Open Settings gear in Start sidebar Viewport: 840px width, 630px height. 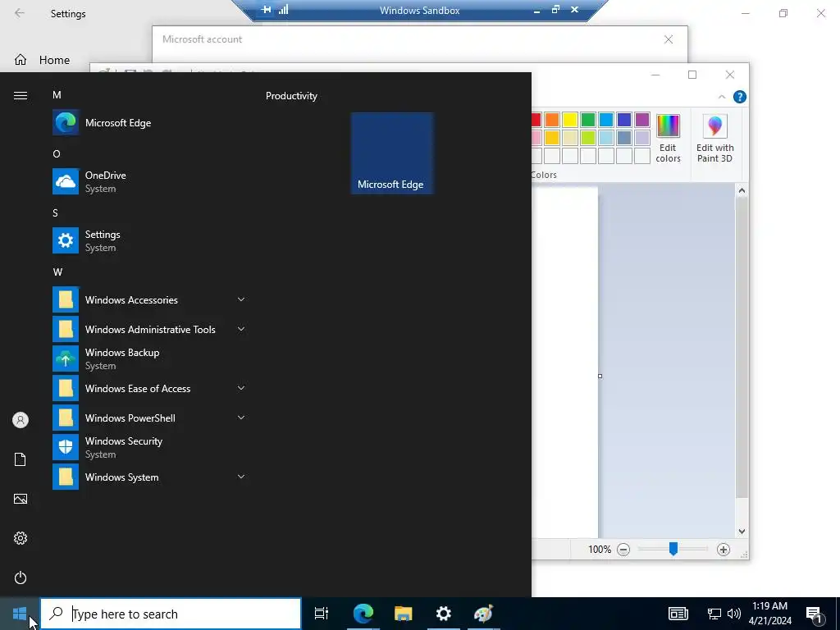click(x=21, y=538)
